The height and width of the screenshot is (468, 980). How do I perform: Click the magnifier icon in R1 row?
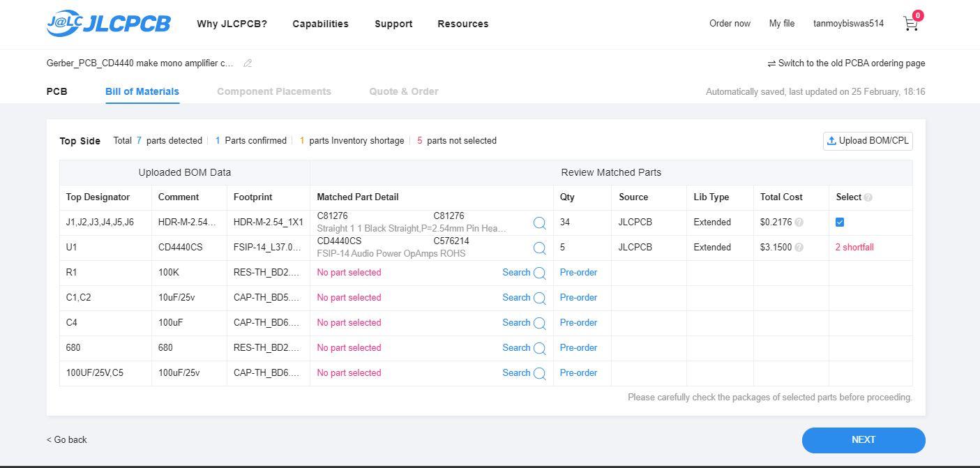tap(539, 273)
